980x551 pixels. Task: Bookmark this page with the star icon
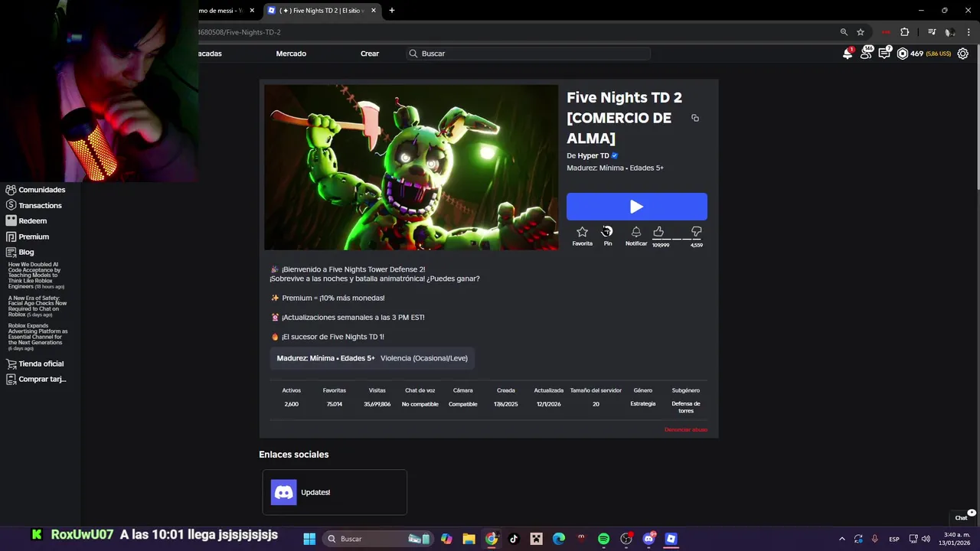(x=861, y=32)
